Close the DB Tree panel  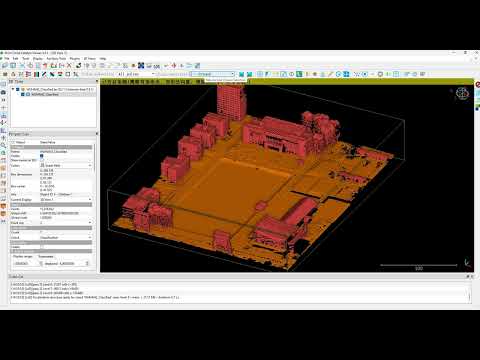point(97,81)
